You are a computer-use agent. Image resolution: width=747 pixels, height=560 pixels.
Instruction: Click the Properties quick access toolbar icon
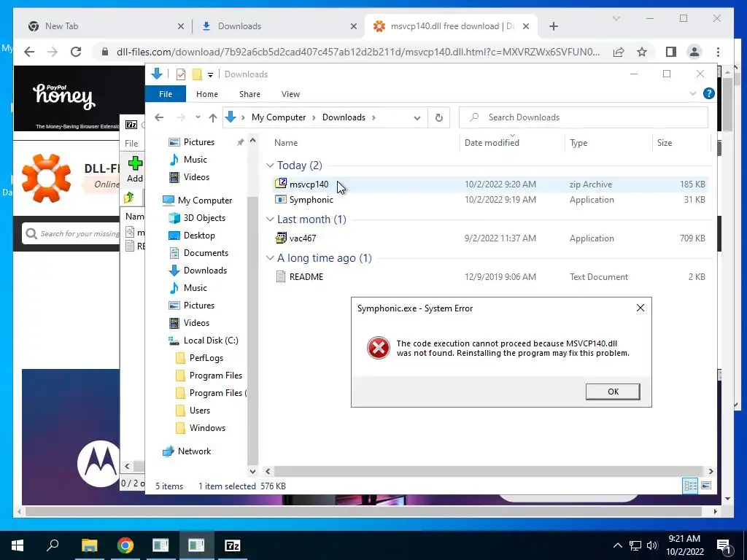[x=181, y=74]
